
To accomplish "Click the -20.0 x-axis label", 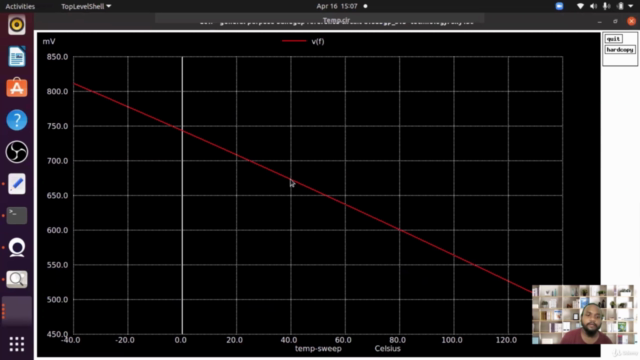I will [x=125, y=340].
